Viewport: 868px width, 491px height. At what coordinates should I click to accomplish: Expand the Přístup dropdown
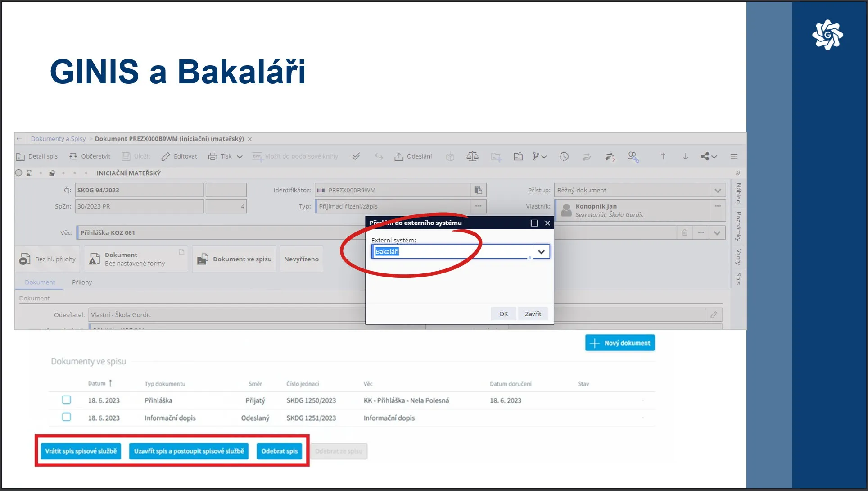click(x=718, y=191)
